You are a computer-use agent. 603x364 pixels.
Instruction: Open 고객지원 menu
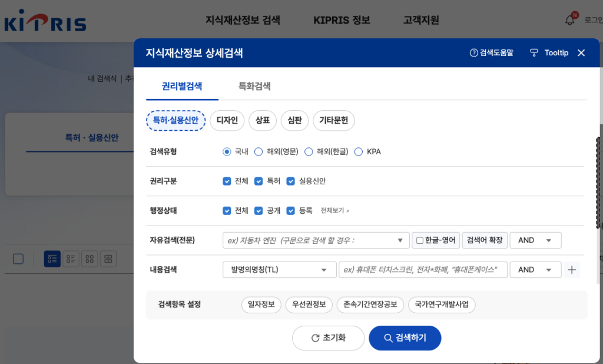pos(421,20)
